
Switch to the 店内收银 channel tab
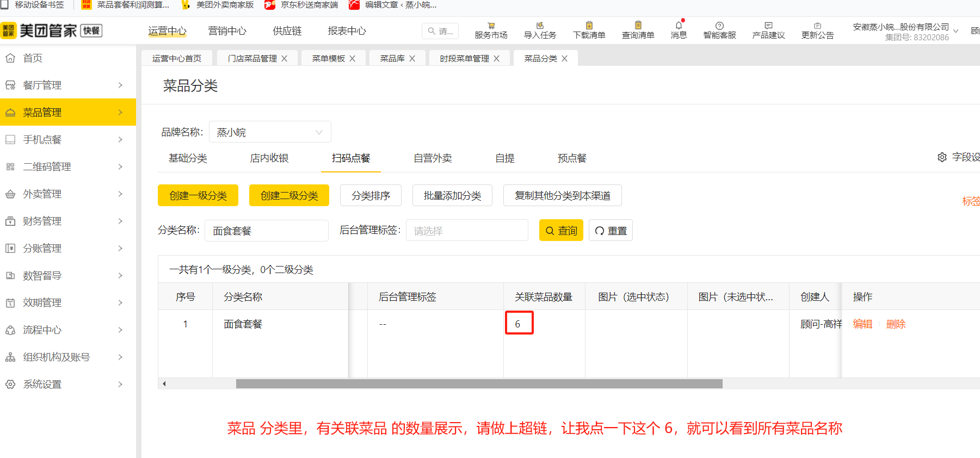pyautogui.click(x=269, y=158)
